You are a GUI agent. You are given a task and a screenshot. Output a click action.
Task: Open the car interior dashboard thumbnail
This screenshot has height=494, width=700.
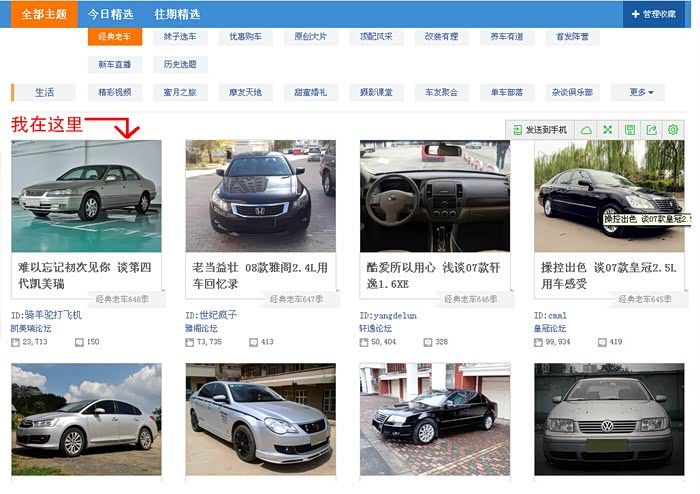pyautogui.click(x=435, y=196)
